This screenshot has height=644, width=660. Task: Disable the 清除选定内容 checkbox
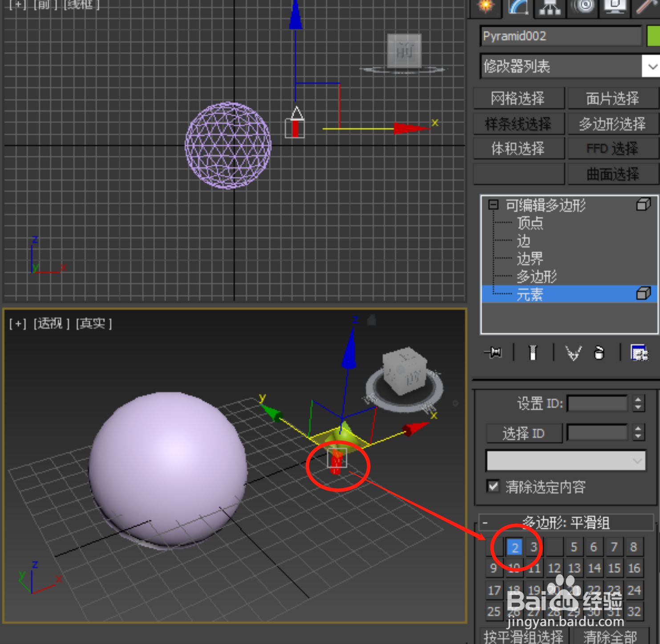(492, 487)
